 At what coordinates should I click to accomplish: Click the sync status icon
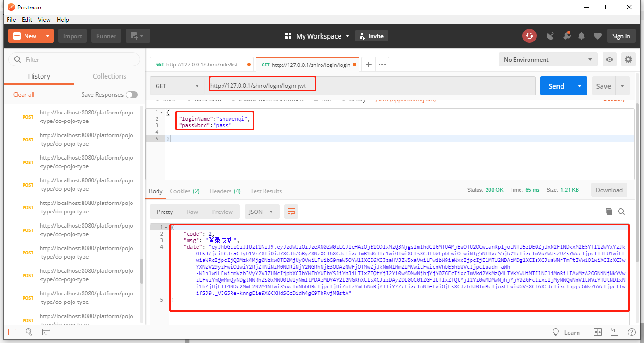[529, 36]
